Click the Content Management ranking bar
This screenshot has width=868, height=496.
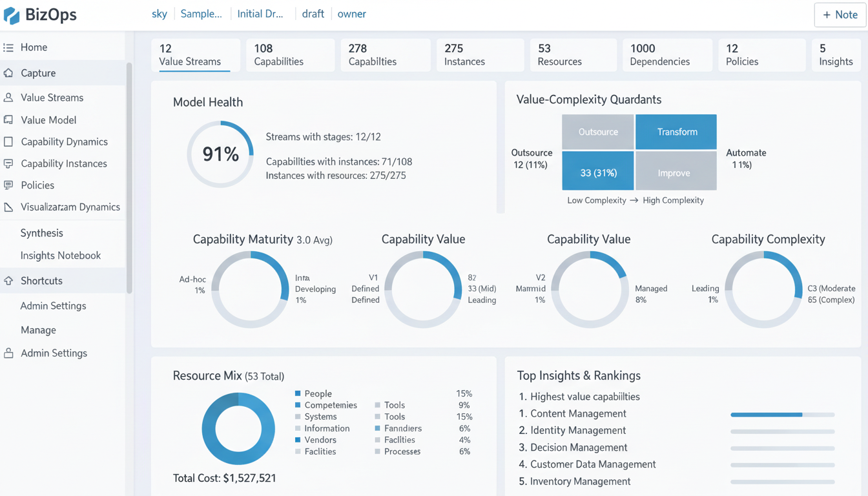point(782,415)
